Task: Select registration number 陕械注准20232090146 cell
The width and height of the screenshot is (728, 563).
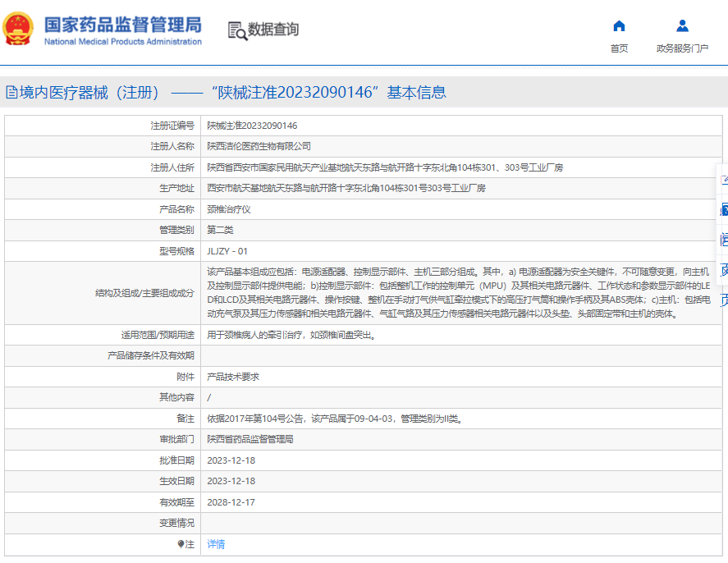Action: click(x=252, y=126)
